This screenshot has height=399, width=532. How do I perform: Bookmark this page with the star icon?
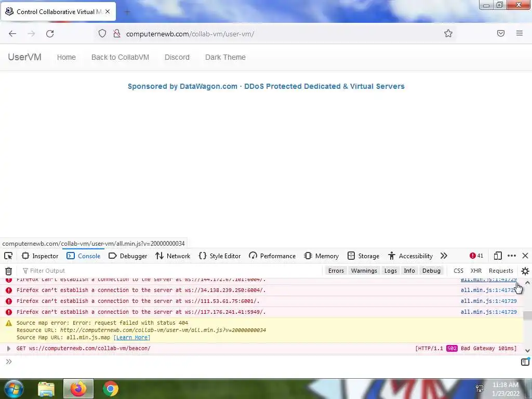click(x=448, y=33)
